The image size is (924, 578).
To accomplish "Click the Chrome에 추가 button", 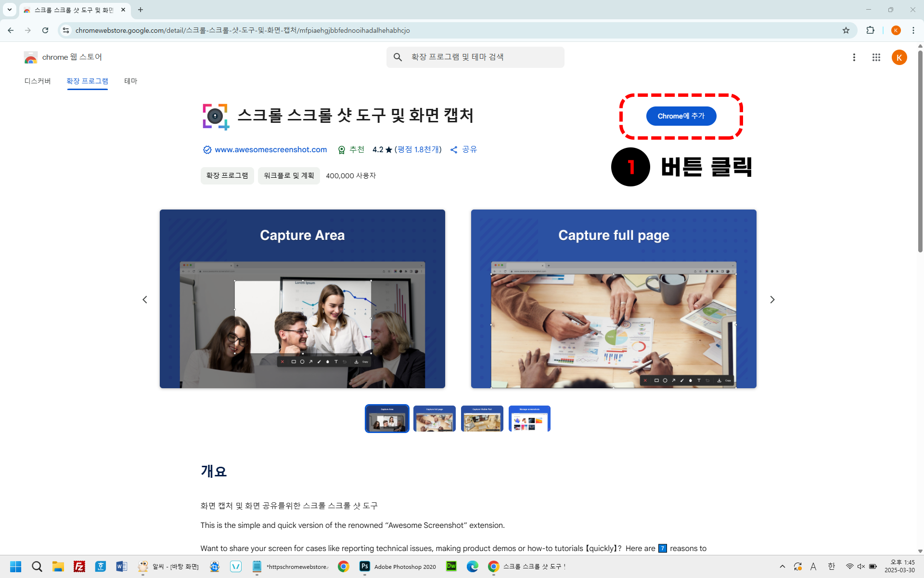I will pos(681,116).
